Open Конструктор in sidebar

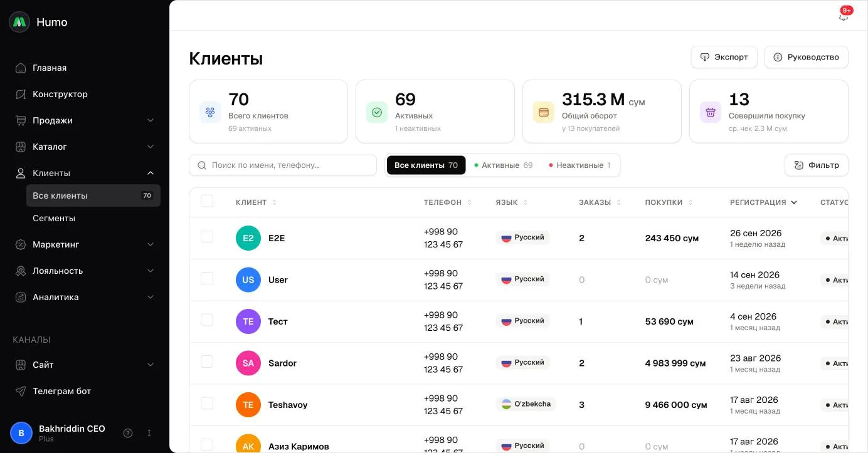tap(85, 94)
